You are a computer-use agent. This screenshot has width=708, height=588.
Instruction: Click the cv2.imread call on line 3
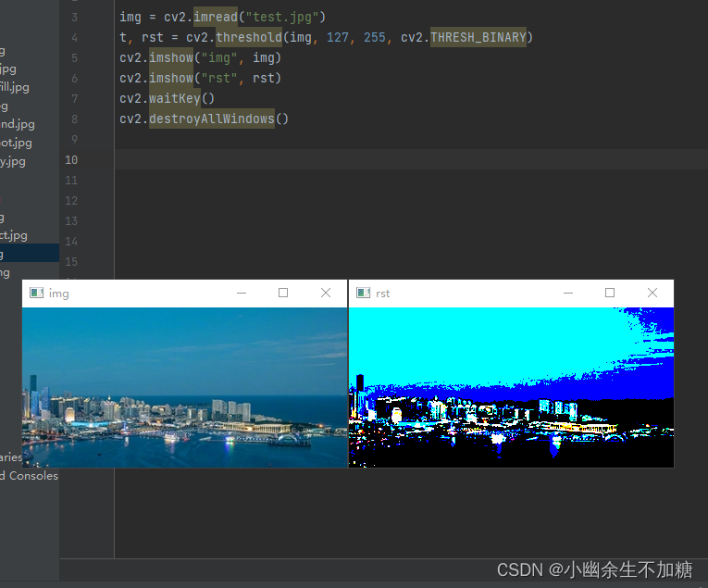[x=201, y=18]
